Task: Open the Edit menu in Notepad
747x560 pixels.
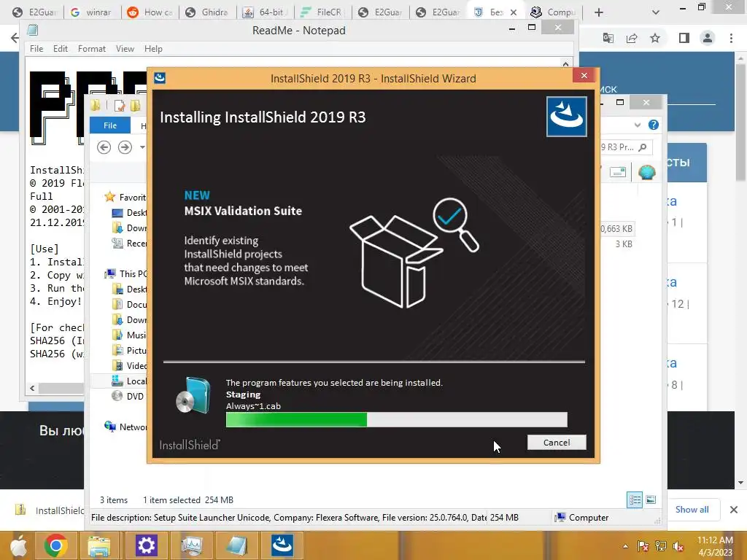Action: click(x=60, y=49)
